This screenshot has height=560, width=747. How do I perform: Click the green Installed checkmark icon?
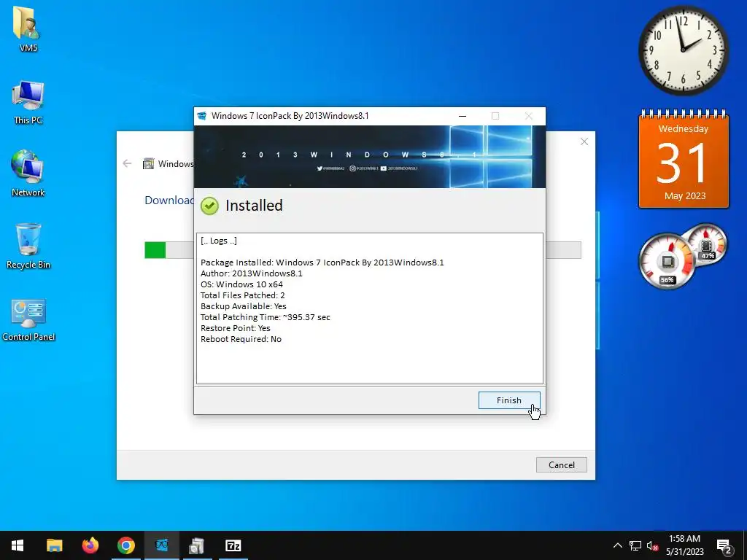click(x=209, y=206)
